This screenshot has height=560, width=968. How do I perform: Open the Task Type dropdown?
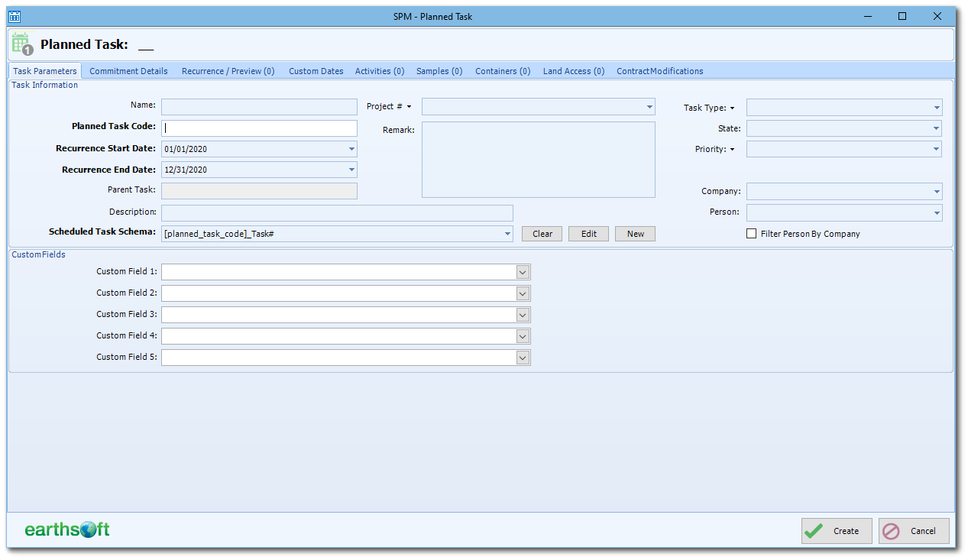tap(936, 107)
